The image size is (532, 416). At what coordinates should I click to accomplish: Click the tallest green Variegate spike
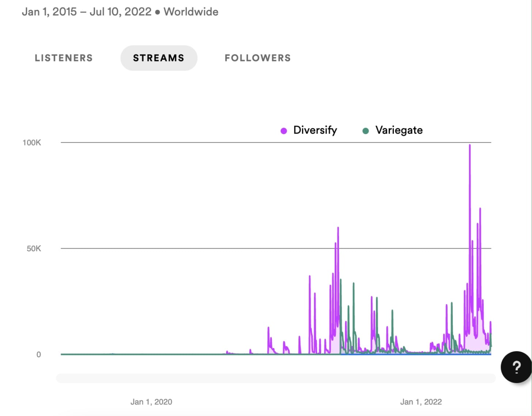(x=341, y=280)
